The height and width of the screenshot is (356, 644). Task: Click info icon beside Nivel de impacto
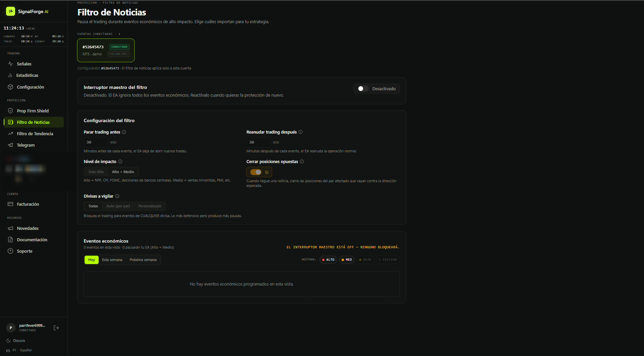pos(120,162)
